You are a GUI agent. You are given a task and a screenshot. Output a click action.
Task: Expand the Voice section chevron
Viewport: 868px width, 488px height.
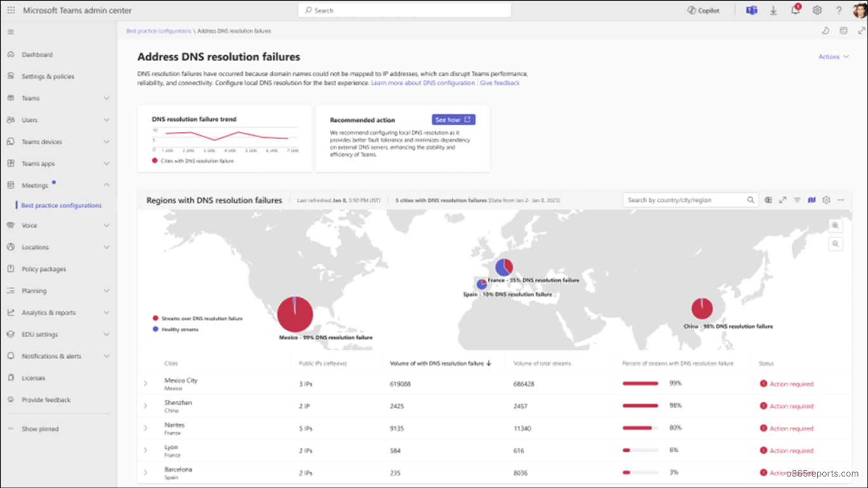(107, 225)
